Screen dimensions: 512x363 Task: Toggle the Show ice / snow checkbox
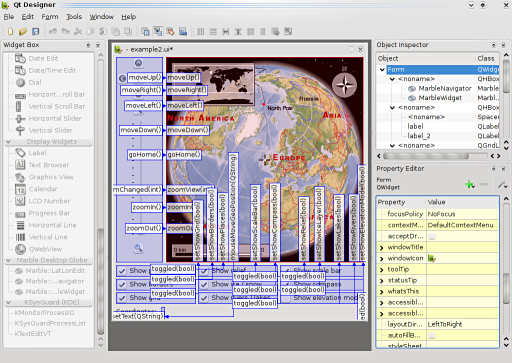[204, 284]
